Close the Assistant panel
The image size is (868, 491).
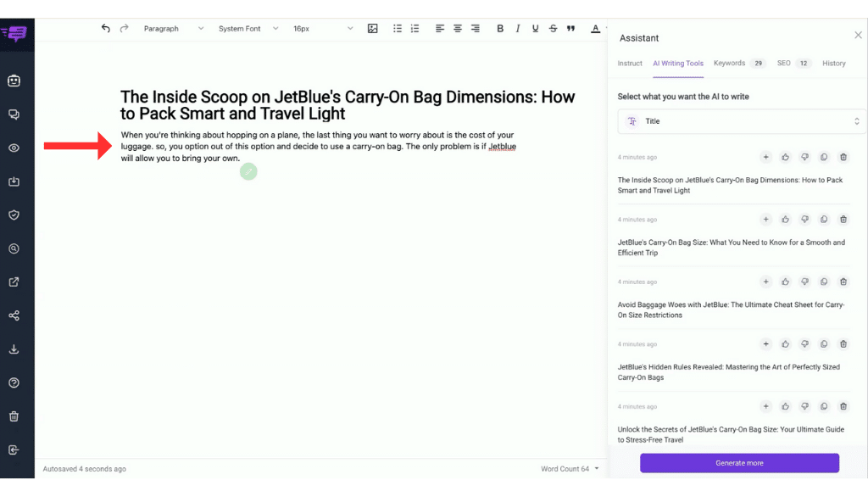coord(858,35)
